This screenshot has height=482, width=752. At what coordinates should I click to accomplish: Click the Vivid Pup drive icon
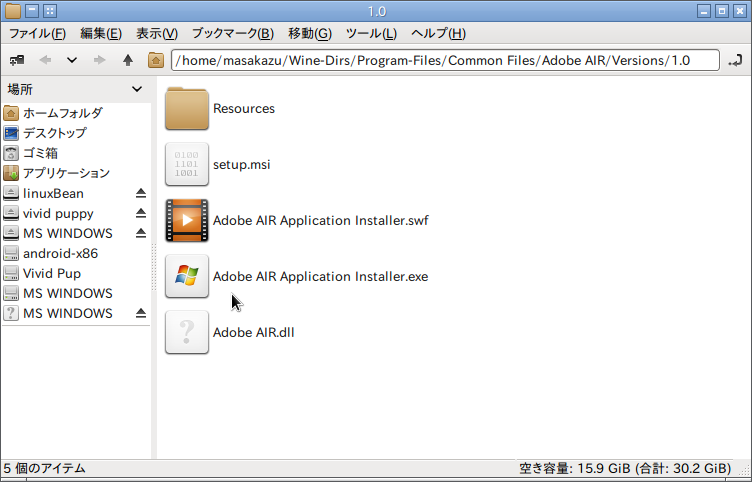[x=11, y=273]
